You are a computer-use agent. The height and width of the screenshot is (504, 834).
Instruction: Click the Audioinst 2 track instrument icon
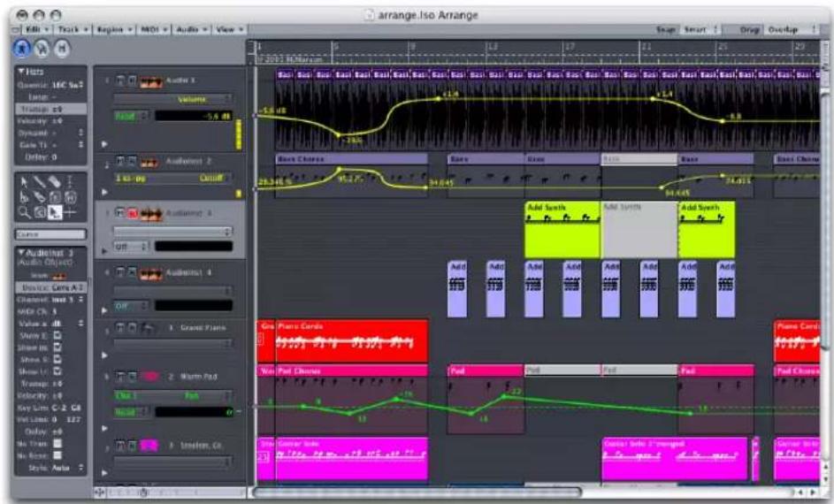149,162
